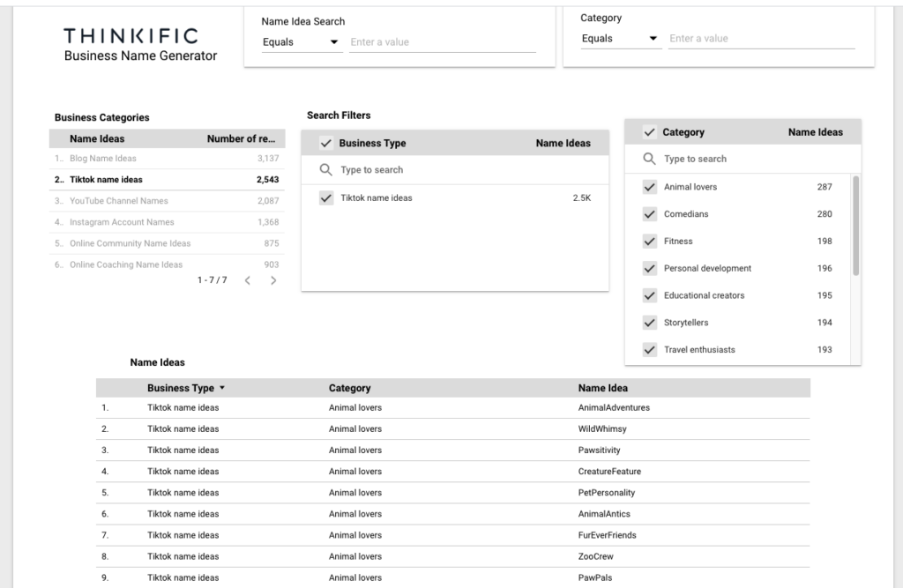
Task: Click the Business Type column header in Name Ideas table
Action: [x=180, y=388]
